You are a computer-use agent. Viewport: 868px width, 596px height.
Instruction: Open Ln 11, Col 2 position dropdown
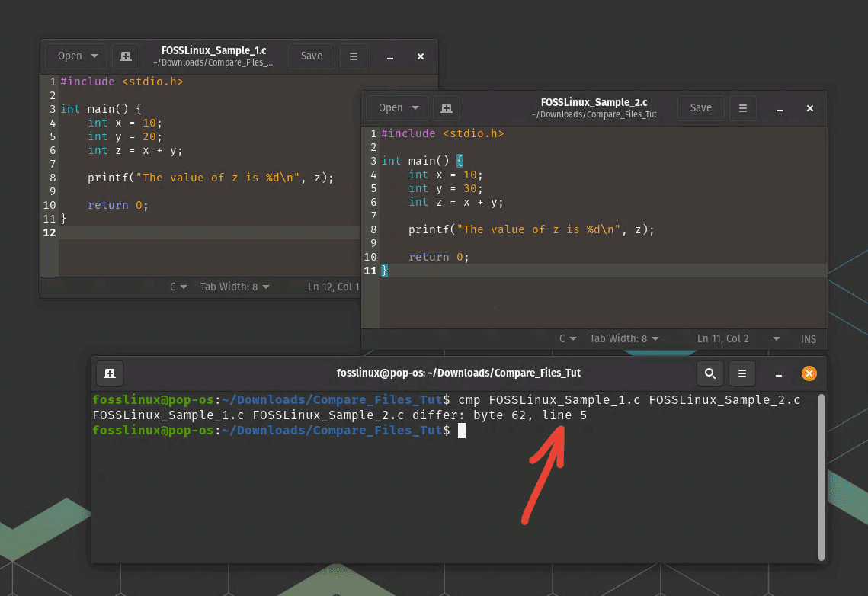[x=738, y=339]
